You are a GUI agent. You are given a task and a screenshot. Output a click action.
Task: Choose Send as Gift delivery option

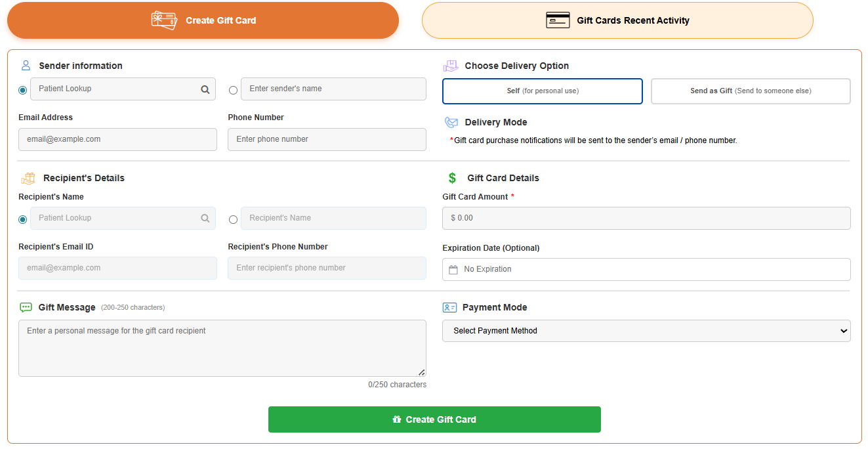click(751, 91)
